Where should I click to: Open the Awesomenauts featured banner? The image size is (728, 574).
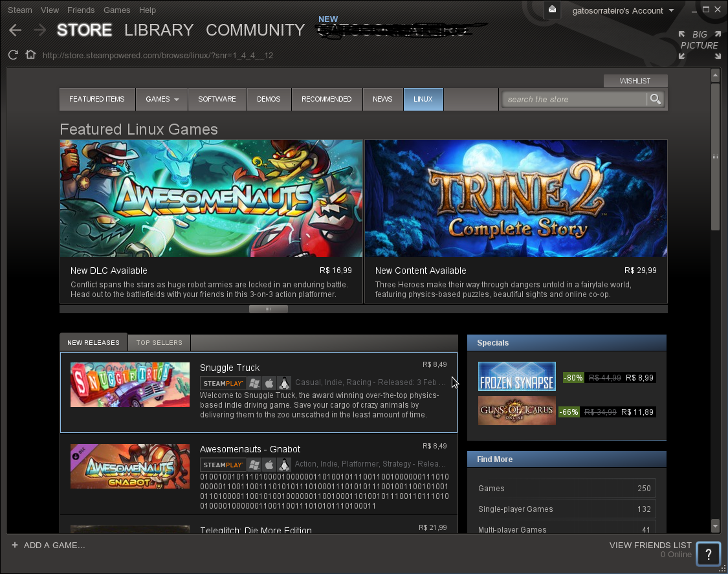coord(211,198)
